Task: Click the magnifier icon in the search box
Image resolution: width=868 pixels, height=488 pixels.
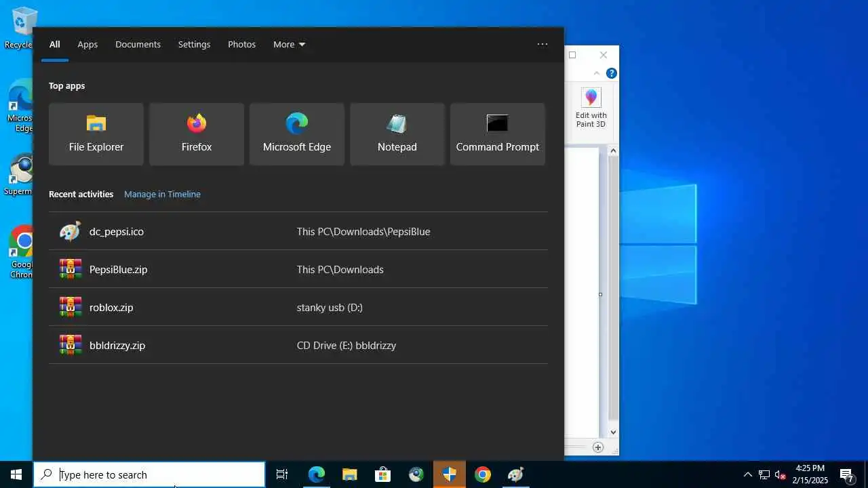Action: tap(46, 474)
